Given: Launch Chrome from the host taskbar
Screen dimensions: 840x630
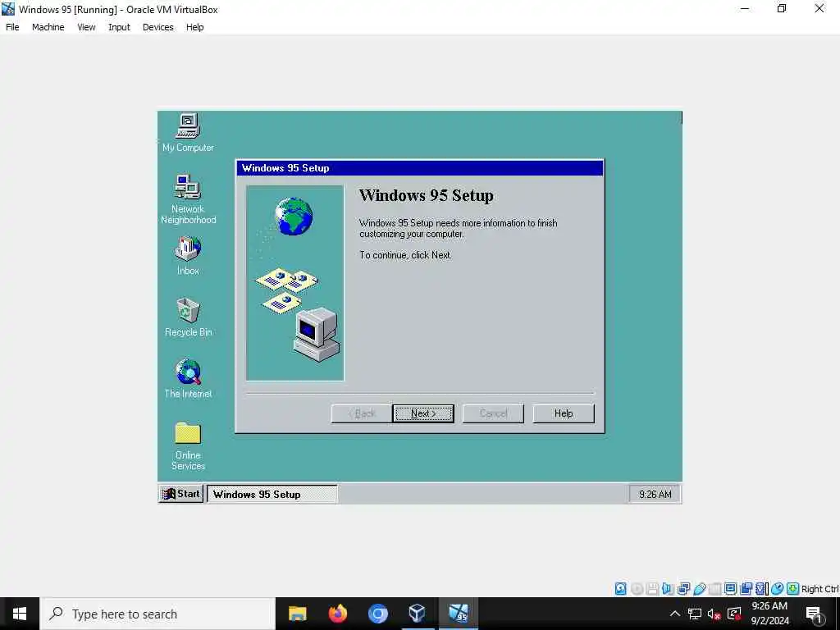Looking at the screenshot, I should tap(377, 614).
